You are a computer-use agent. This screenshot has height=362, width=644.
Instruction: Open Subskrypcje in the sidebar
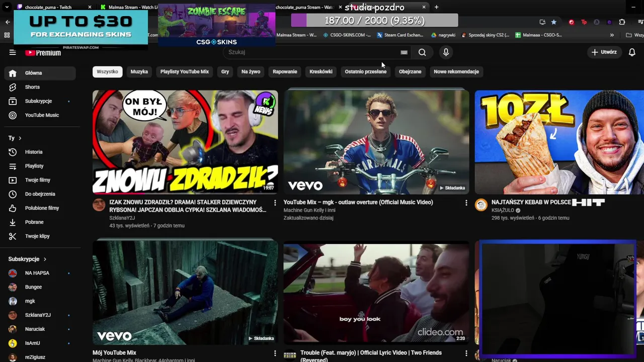click(40, 101)
